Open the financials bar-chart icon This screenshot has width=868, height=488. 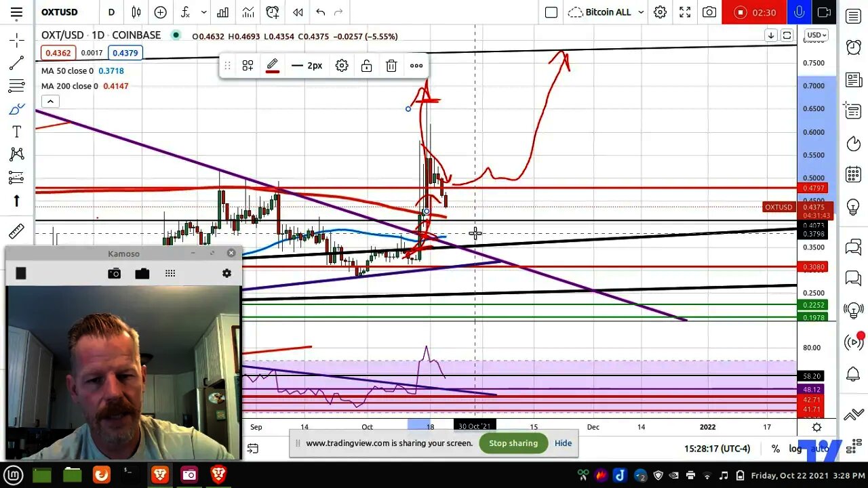coord(222,12)
